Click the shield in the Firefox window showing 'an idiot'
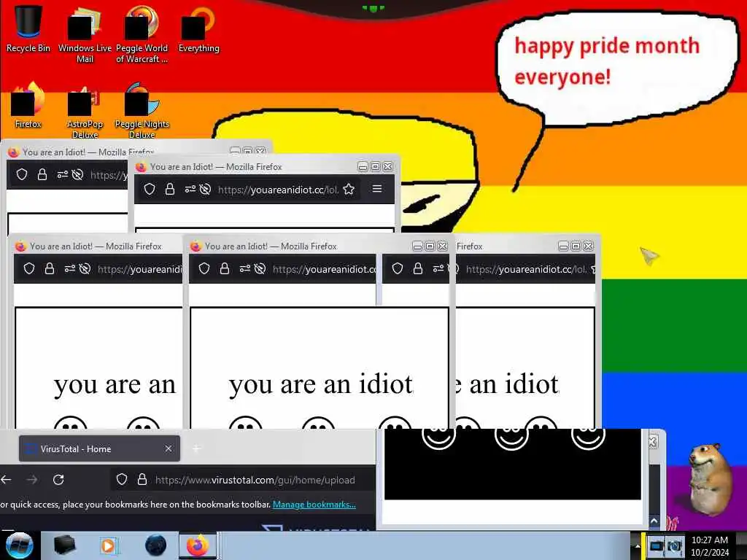This screenshot has width=747, height=560. 398,269
